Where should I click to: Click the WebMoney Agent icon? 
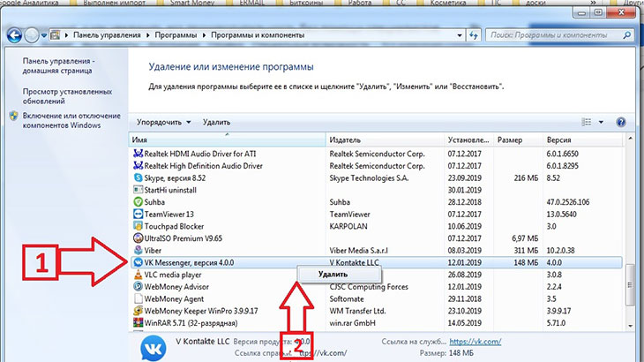138,298
